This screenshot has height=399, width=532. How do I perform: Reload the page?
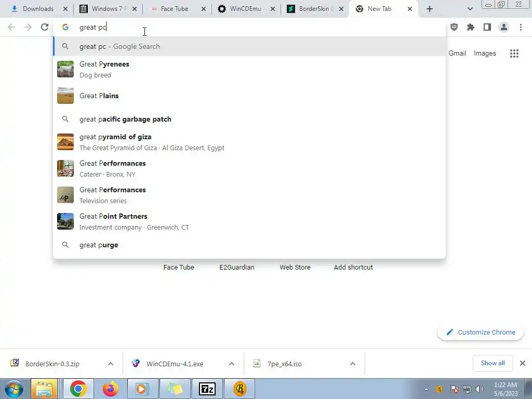tap(45, 27)
